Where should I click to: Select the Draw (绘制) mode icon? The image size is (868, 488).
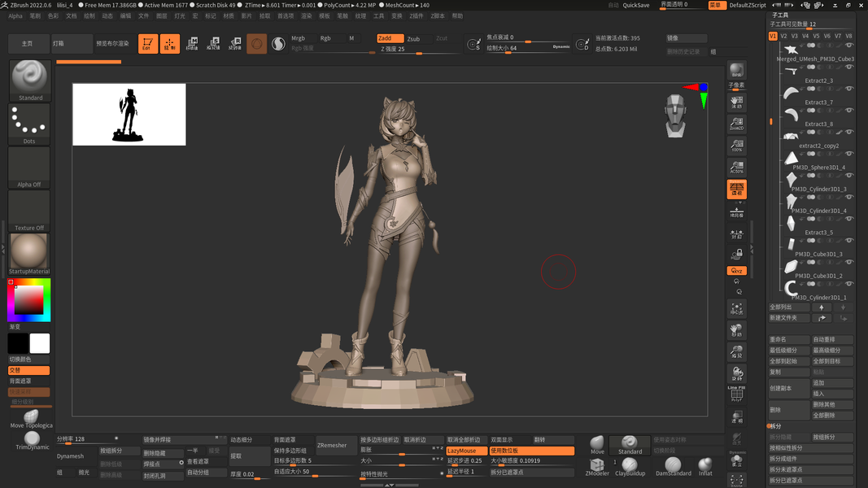[x=170, y=44]
